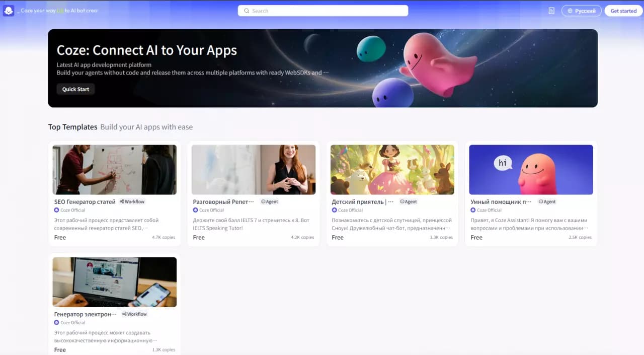The width and height of the screenshot is (644, 355).
Task: Click the Top Templates heading
Action: 73,127
